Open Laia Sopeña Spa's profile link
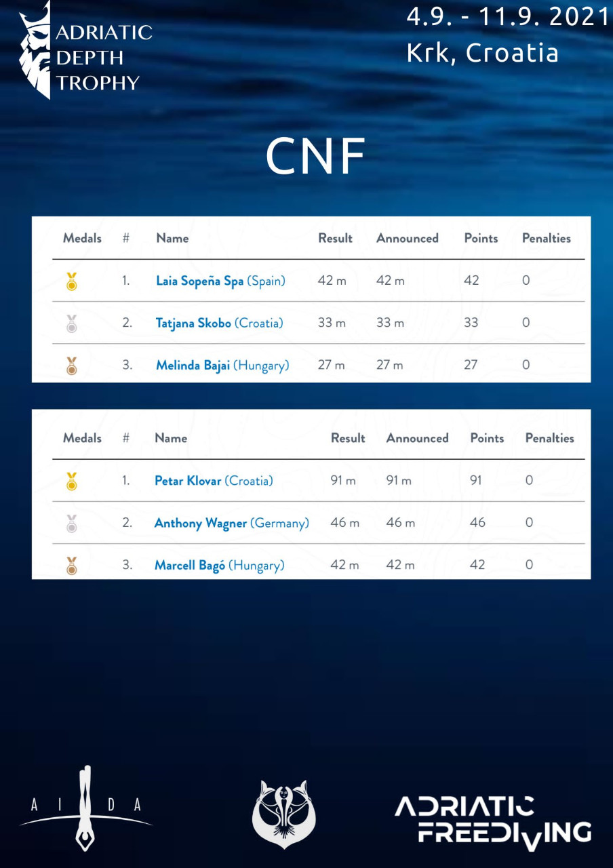 pyautogui.click(x=199, y=281)
